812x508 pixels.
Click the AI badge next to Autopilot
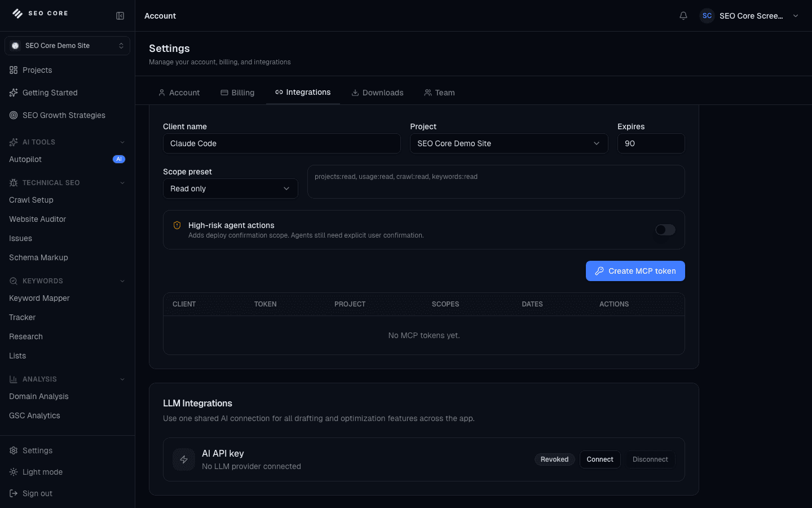119,159
